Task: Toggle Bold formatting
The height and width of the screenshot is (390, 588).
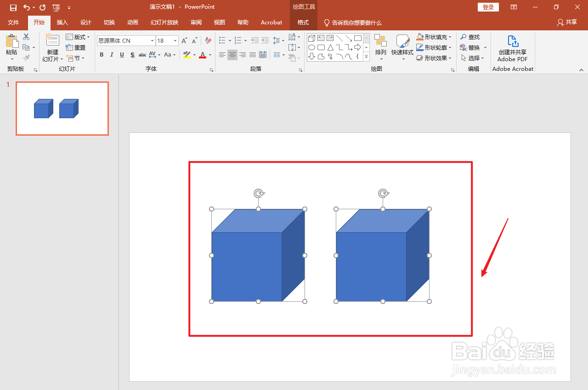Action: (102, 55)
